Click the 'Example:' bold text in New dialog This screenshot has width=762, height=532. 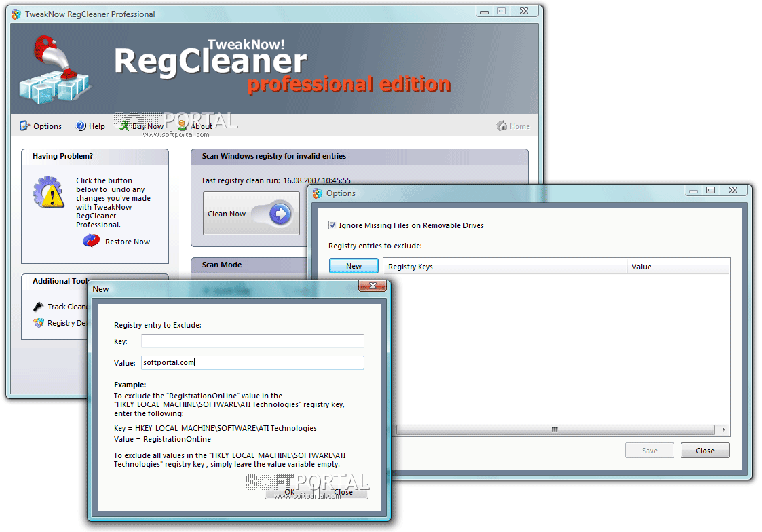tap(130, 385)
